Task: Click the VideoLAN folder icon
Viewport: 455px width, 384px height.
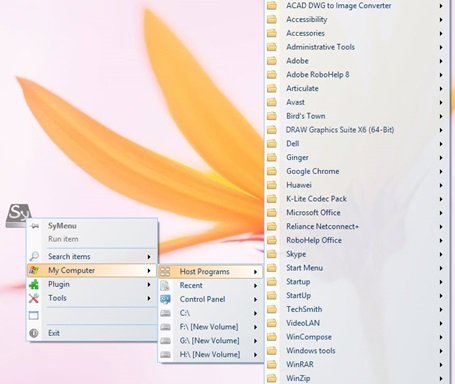Action: click(x=272, y=323)
